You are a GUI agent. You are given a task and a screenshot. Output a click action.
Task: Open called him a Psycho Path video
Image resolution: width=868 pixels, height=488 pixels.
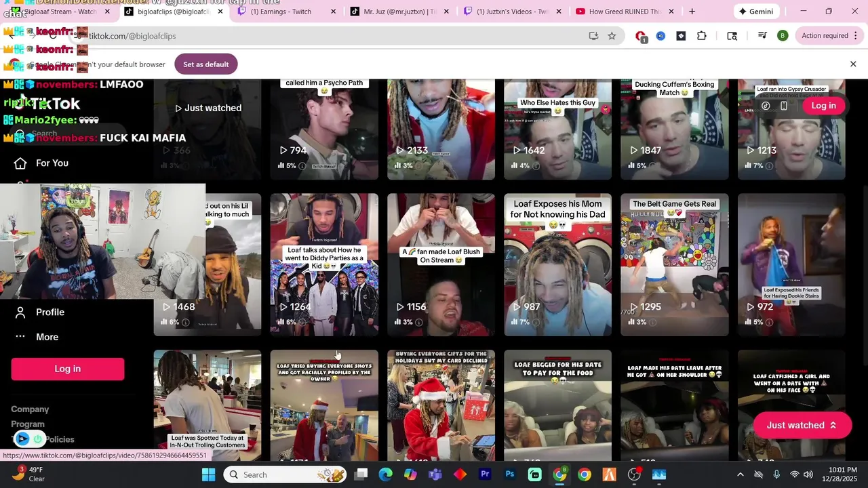(x=324, y=129)
